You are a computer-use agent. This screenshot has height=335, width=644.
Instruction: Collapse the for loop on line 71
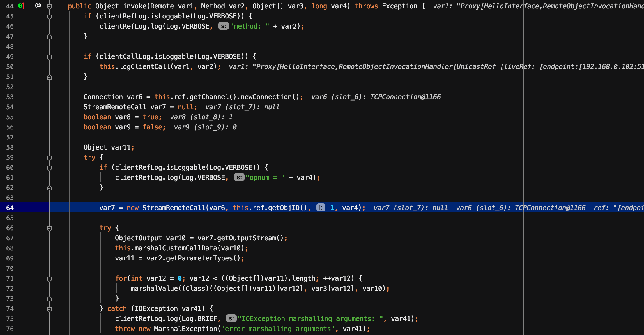(x=49, y=279)
